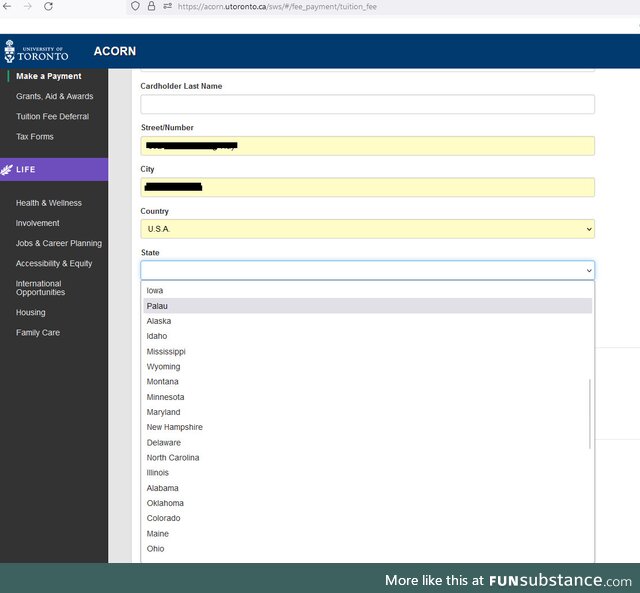The image size is (640, 593).
Task: Go to Tuition Fee Deferral
Action: tap(52, 116)
